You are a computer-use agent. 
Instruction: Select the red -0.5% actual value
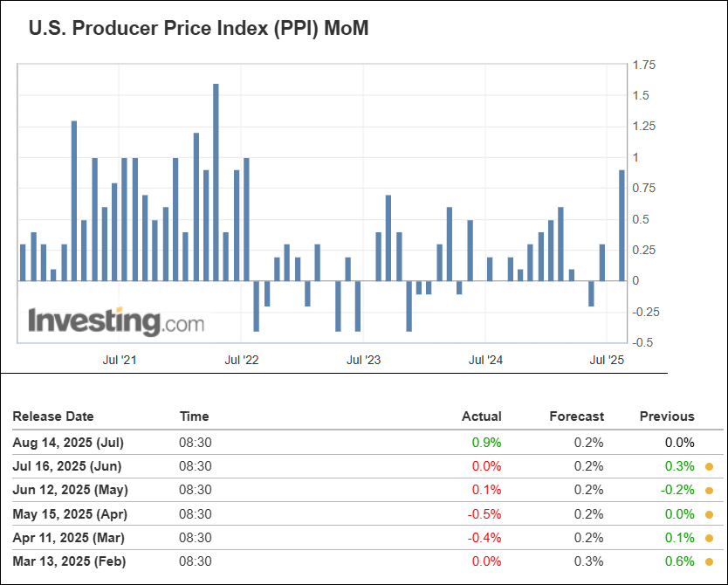tap(485, 514)
